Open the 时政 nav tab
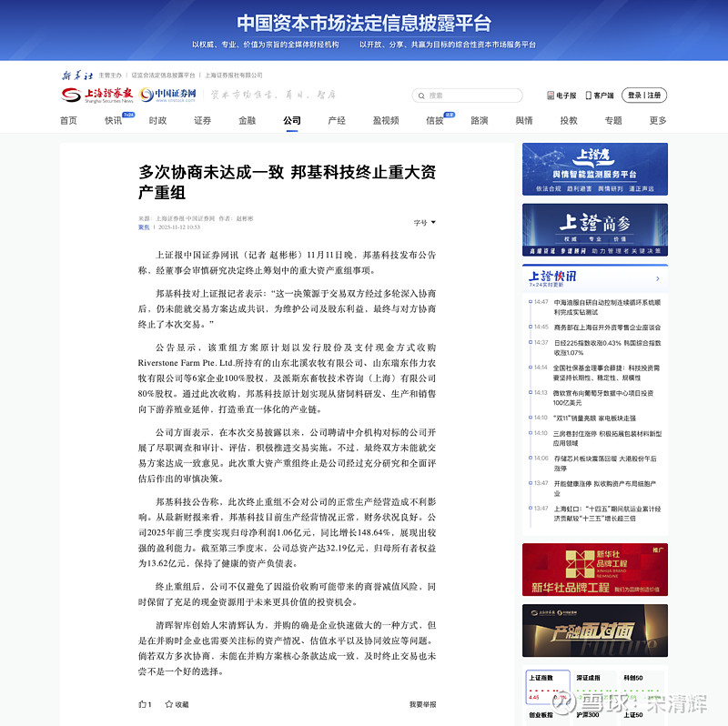Viewport: 728px width, 726px height. click(157, 120)
